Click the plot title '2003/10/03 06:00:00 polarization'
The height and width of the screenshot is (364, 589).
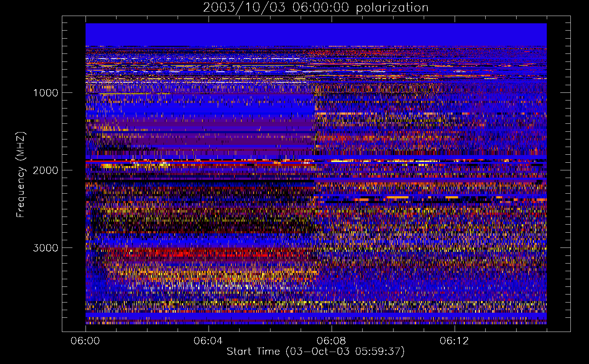316,7
